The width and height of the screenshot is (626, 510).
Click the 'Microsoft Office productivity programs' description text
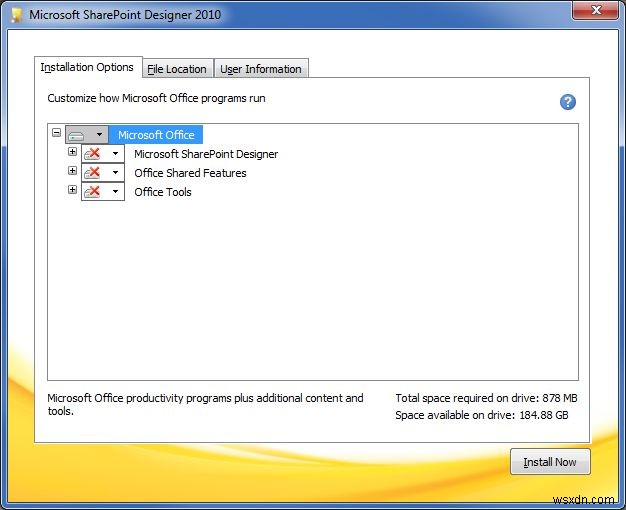[x=205, y=404]
